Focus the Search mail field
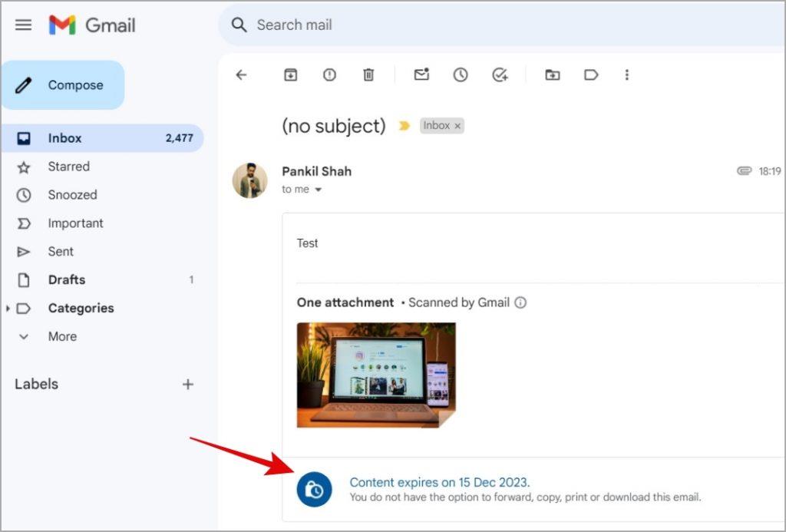The image size is (786, 532). pos(501,25)
